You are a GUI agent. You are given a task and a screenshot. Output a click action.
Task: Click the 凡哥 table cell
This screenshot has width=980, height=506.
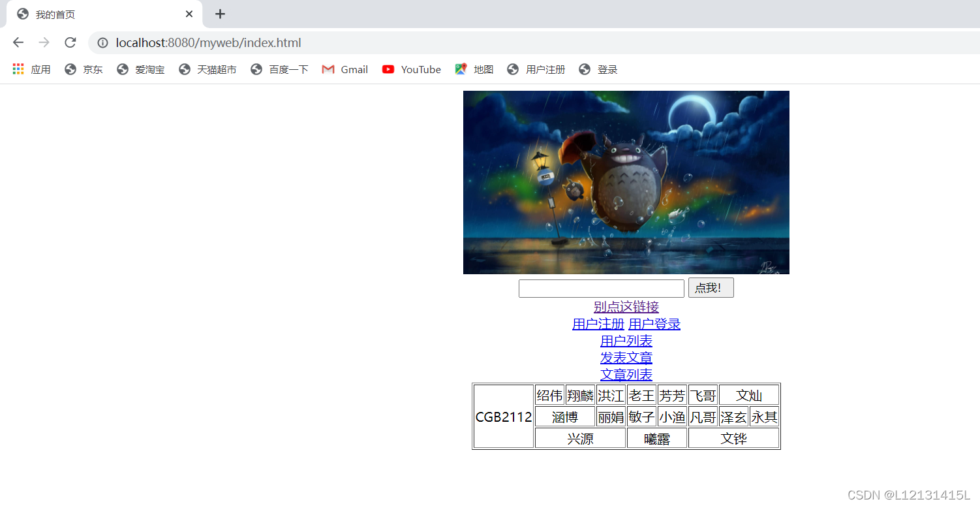(703, 417)
